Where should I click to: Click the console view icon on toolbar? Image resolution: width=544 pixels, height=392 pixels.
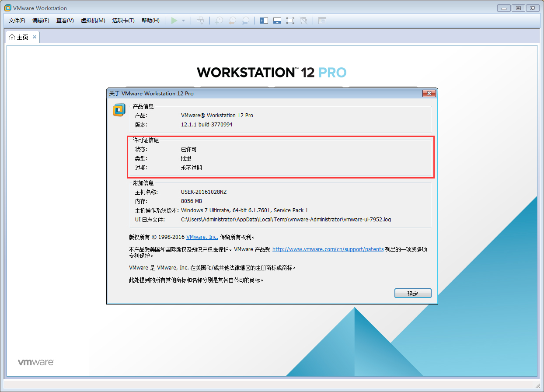322,20
